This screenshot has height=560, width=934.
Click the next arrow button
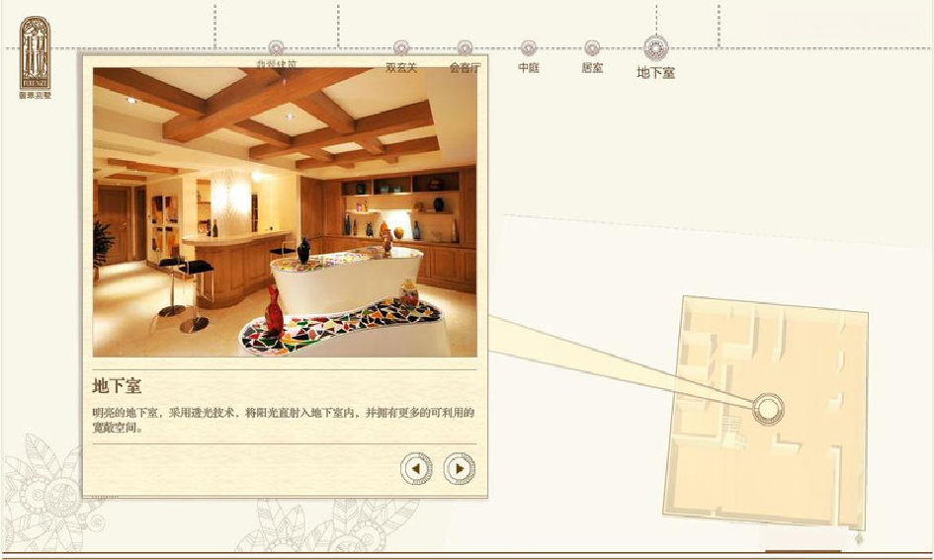460,468
